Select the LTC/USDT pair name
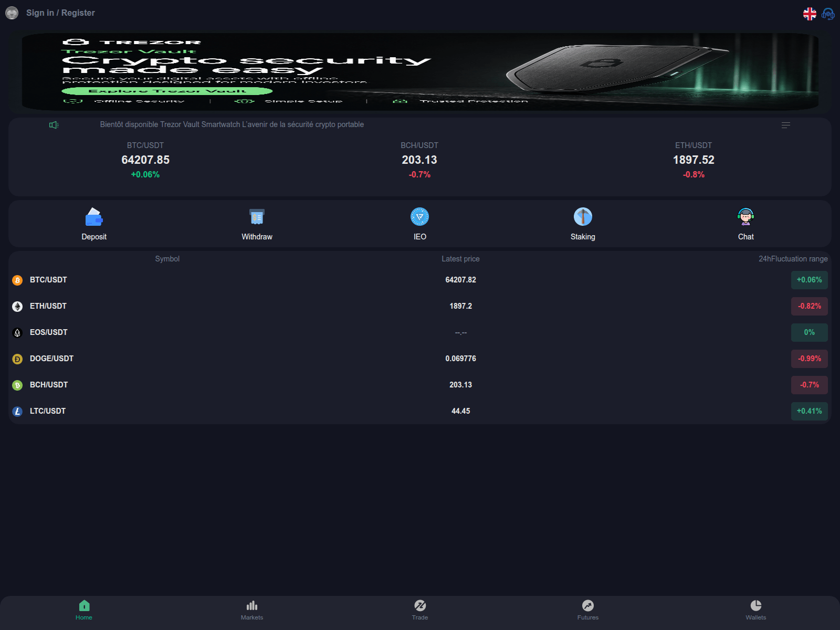The image size is (840, 630). [x=48, y=411]
